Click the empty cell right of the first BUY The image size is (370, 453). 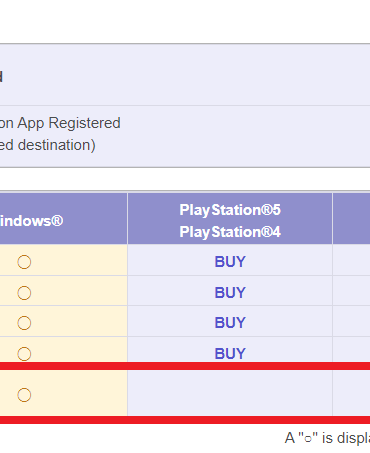[351, 260]
